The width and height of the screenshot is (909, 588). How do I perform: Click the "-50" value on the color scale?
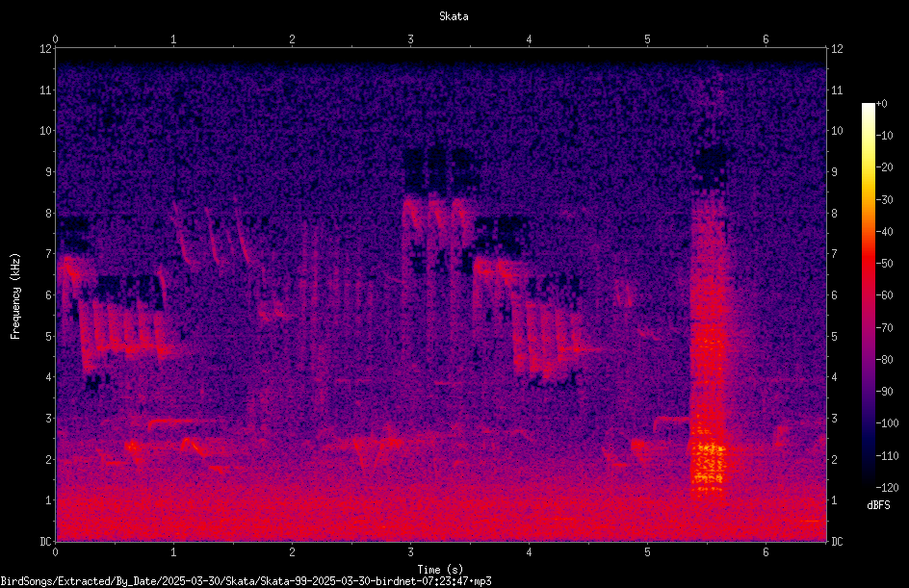click(x=884, y=264)
